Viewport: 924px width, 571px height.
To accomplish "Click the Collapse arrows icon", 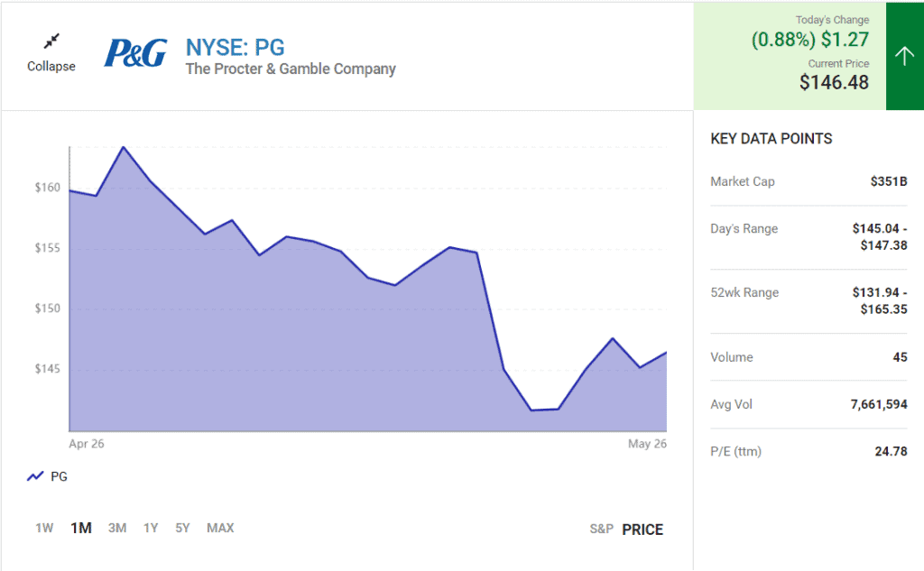I will coord(51,41).
